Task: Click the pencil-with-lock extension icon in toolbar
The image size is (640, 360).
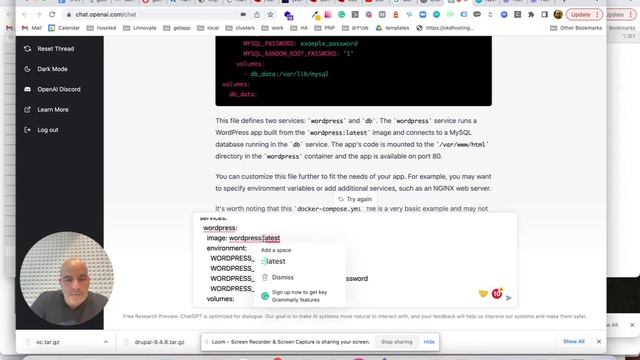Action: (316, 16)
